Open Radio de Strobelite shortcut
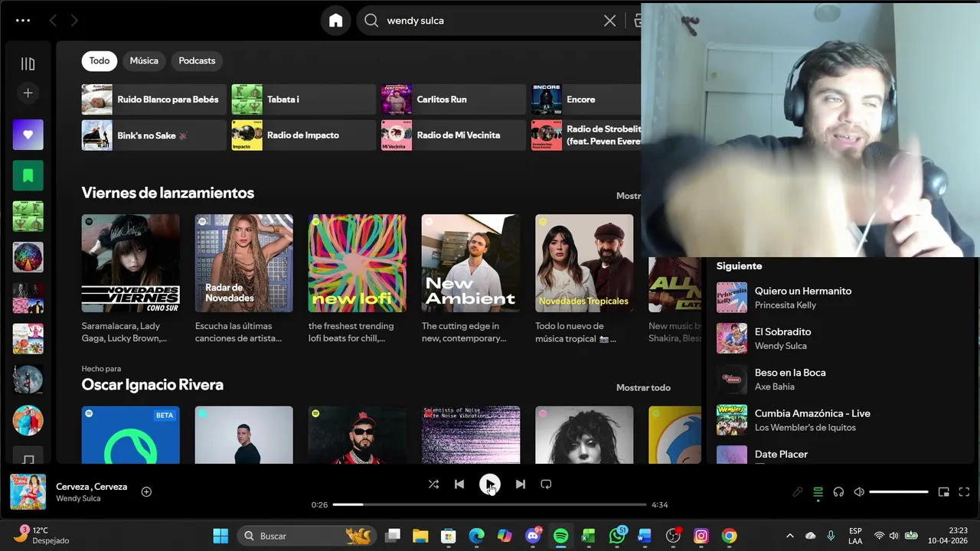The image size is (980, 551). (x=586, y=135)
